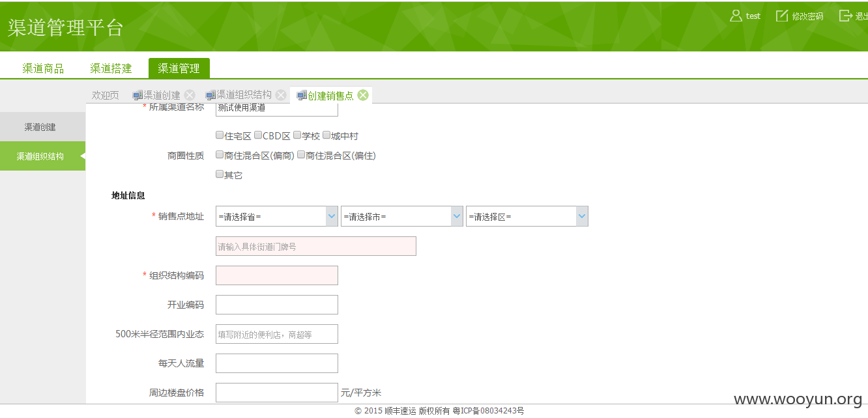Open the 请选择区 district dropdown
The width and height of the screenshot is (868, 418).
[x=527, y=217]
